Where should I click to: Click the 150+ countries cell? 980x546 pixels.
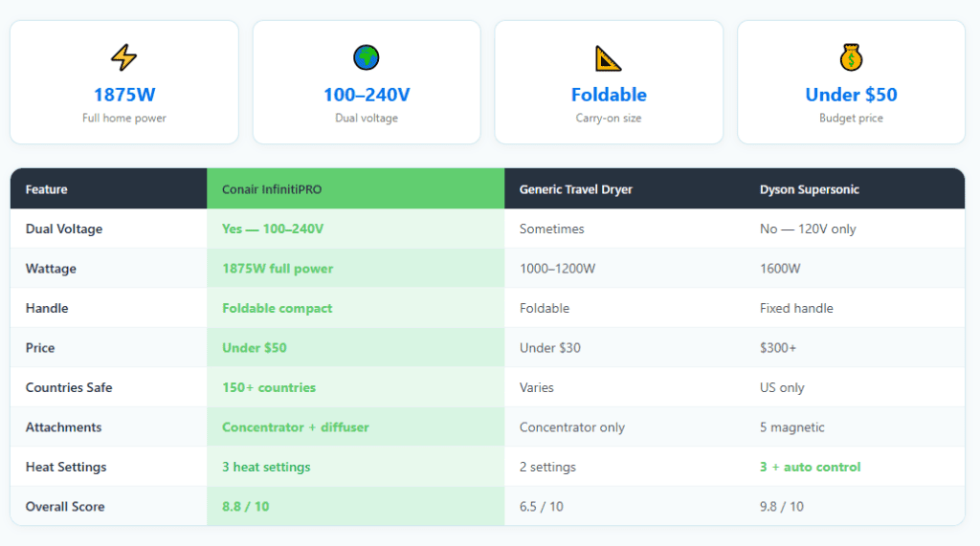356,387
